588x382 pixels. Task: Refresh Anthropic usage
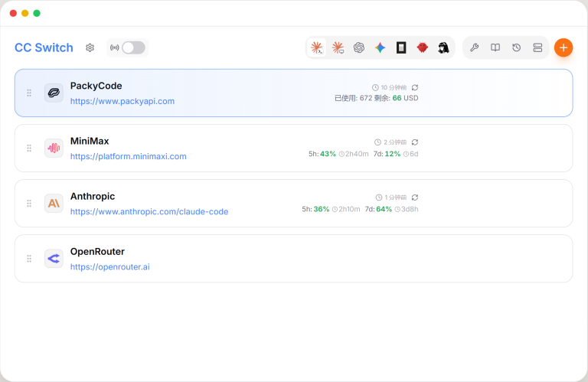point(415,198)
